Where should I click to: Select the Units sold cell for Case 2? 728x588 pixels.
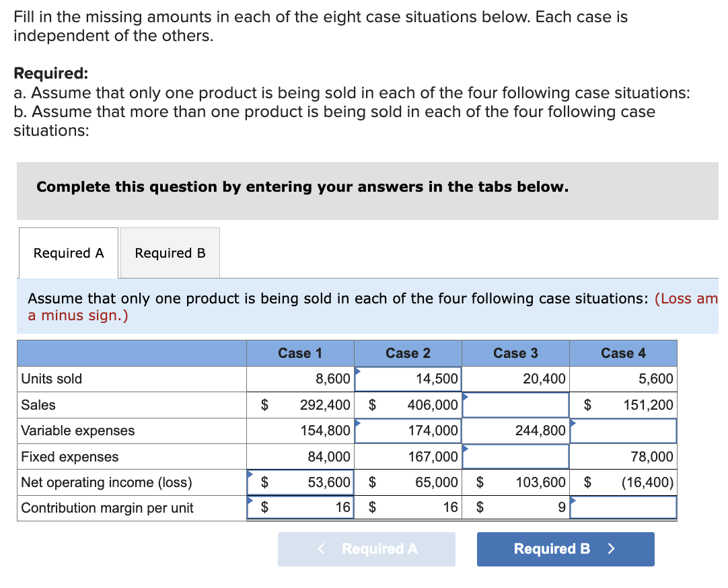[x=407, y=379]
